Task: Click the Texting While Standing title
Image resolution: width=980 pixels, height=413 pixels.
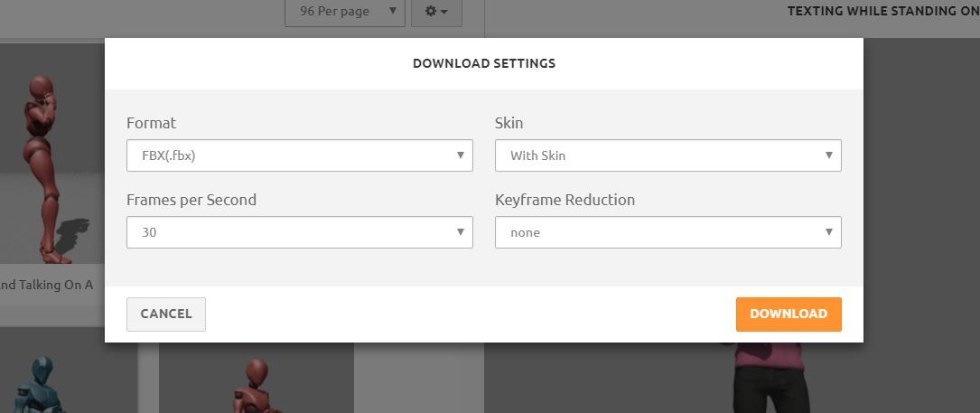Action: (882, 12)
